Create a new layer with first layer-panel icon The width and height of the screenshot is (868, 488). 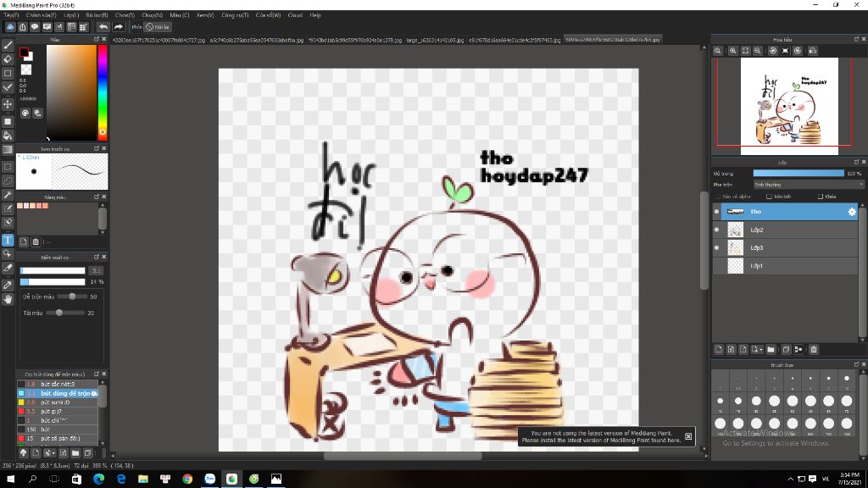[x=719, y=349]
